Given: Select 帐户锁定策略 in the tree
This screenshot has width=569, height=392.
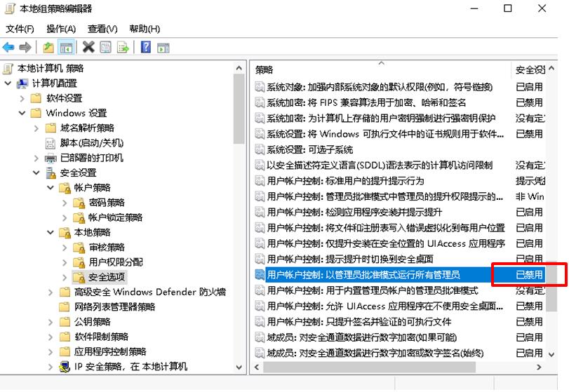Looking at the screenshot, I should coord(115,217).
